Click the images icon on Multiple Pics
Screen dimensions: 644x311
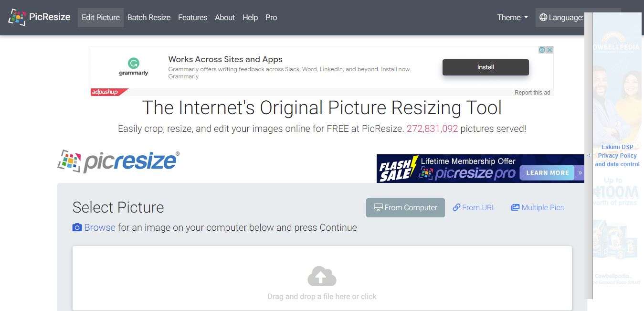(515, 207)
